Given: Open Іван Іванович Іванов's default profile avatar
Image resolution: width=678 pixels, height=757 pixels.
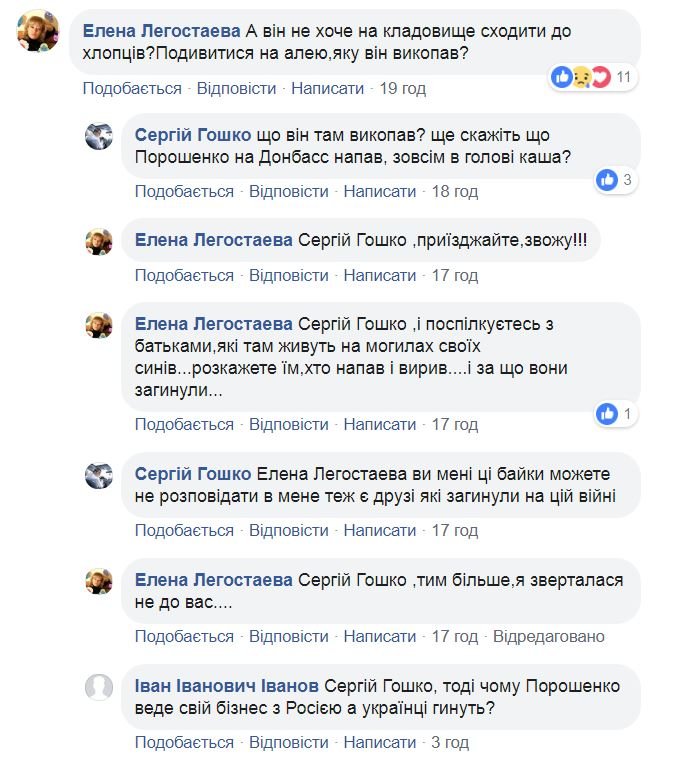Looking at the screenshot, I should (x=99, y=686).
